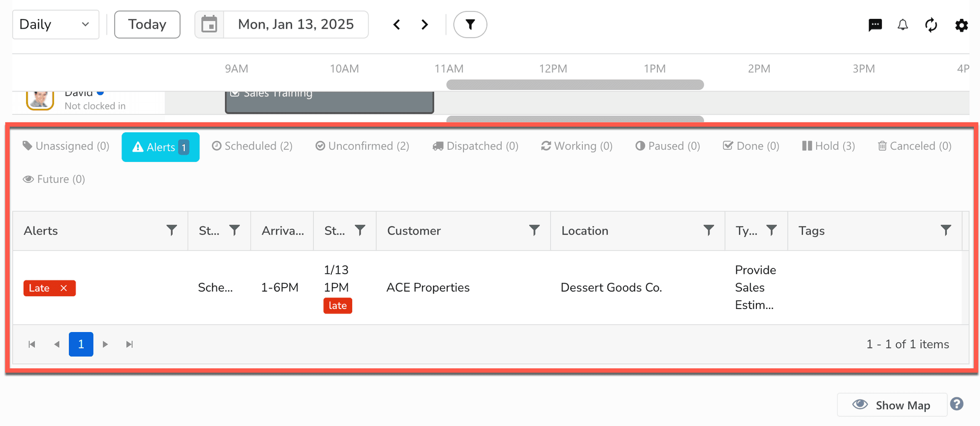Filter the Tags column
This screenshot has width=980, height=426.
(x=946, y=230)
